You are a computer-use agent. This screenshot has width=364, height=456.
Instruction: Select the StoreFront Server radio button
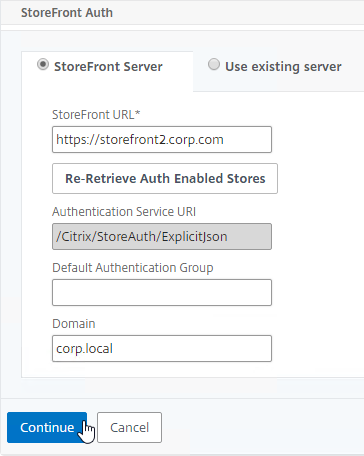[x=43, y=64]
